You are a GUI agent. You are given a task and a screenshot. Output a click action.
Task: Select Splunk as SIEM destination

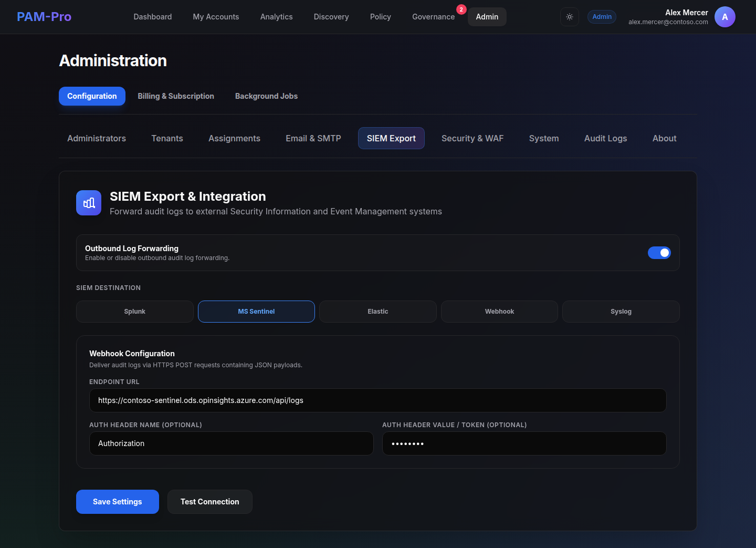[135, 312]
